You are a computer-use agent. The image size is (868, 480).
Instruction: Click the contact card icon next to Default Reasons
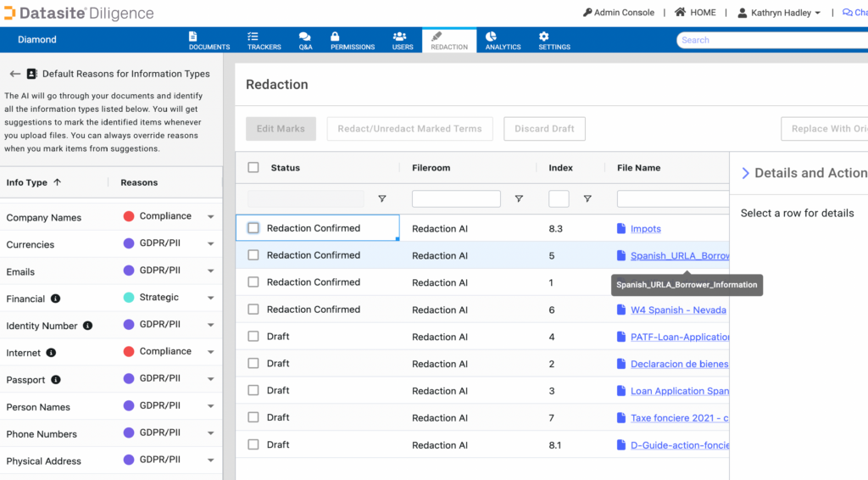31,74
